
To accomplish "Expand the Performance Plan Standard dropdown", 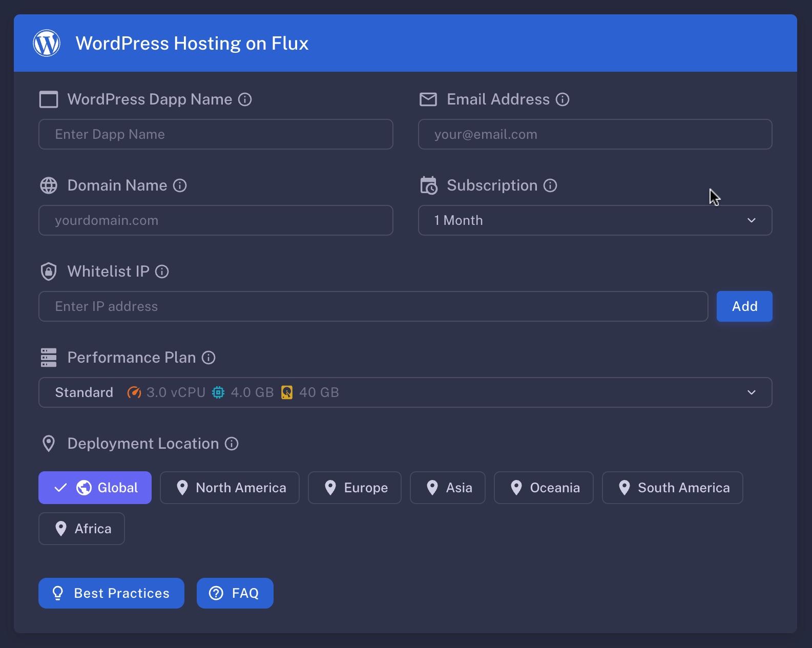I will point(405,392).
